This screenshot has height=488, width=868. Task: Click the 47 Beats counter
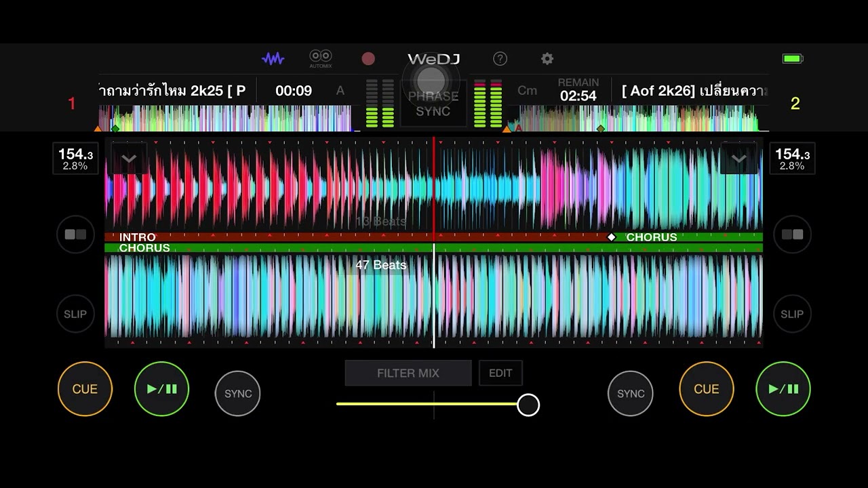(381, 265)
